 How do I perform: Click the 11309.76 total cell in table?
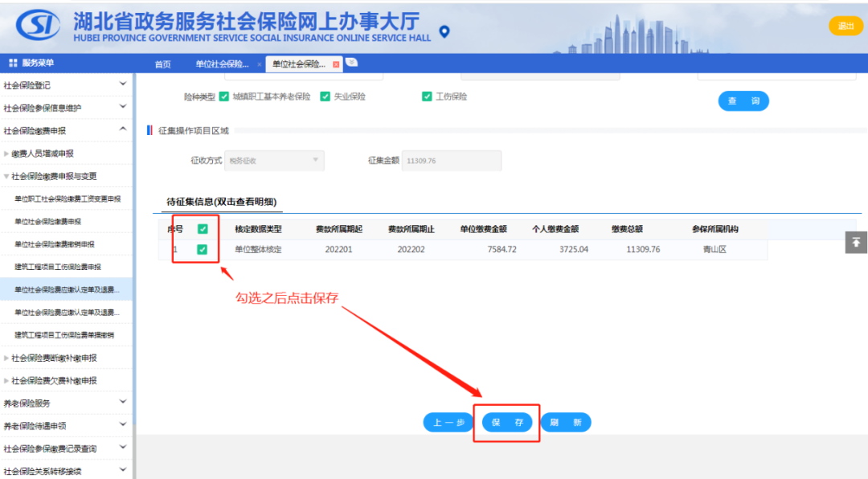click(643, 249)
